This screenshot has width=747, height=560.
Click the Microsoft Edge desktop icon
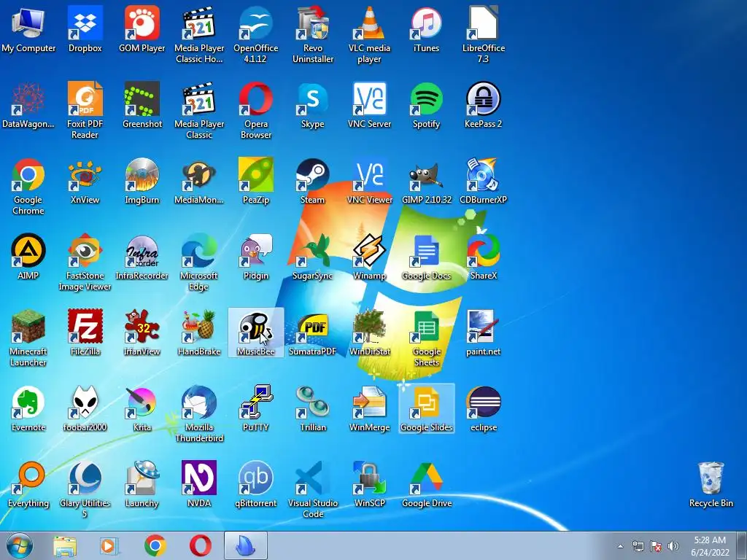click(198, 262)
